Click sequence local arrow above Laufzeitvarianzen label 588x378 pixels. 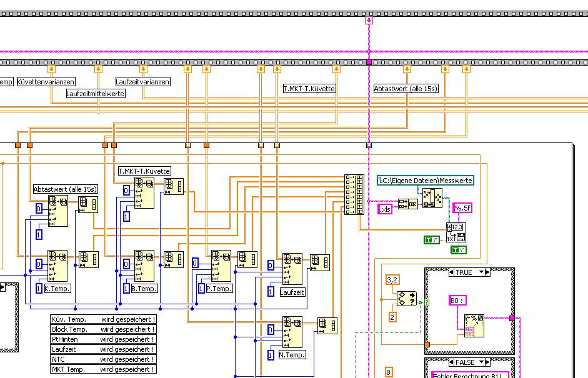pyautogui.click(x=143, y=69)
